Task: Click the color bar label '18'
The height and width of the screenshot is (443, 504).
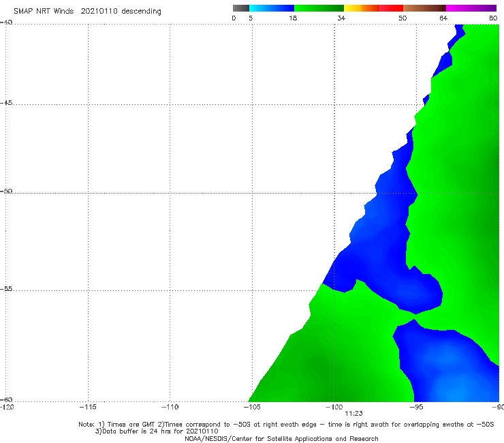Action: [x=293, y=18]
